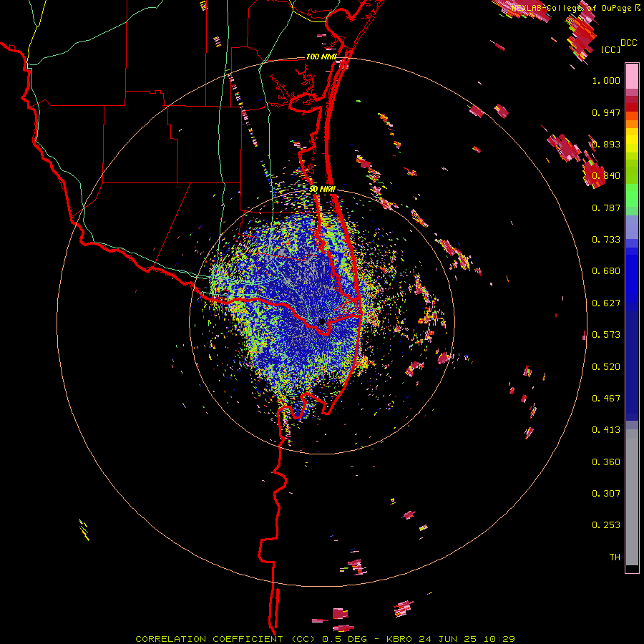Click the 0.627 scale value
The height and width of the screenshot is (644, 644).
point(606,303)
